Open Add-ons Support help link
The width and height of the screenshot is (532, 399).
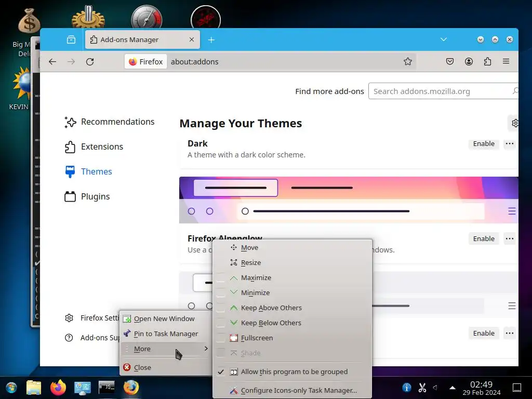click(x=91, y=338)
